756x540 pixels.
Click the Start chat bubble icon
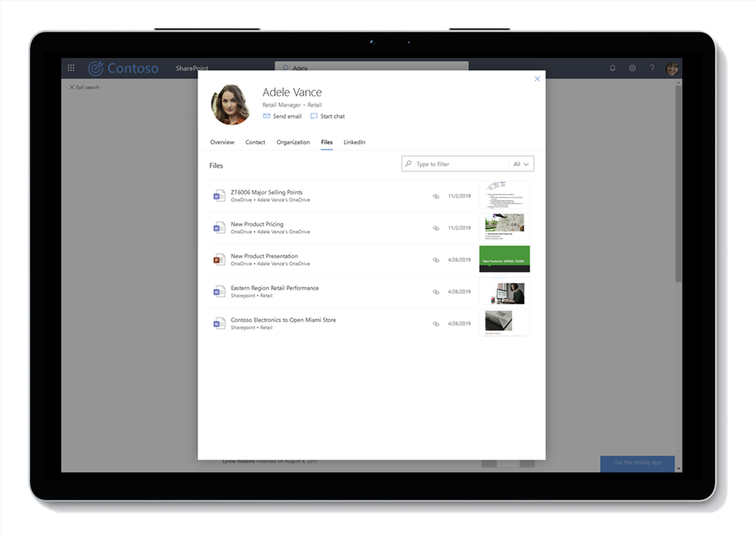pyautogui.click(x=314, y=116)
